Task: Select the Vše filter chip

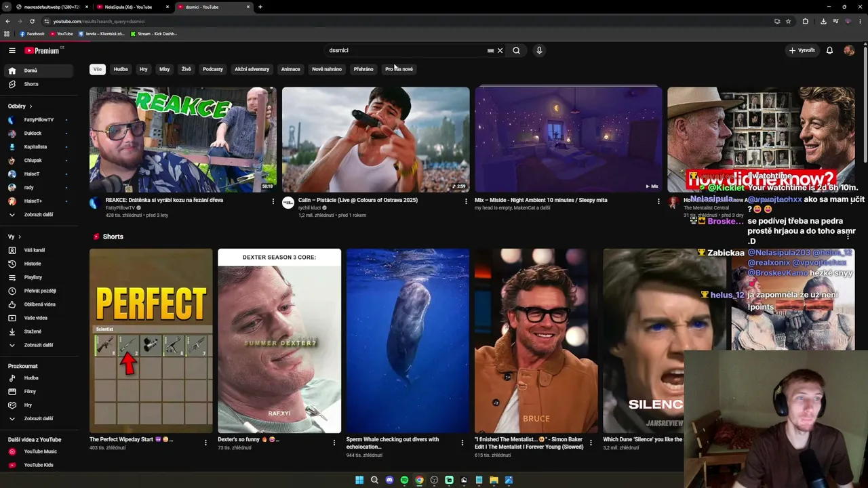Action: coord(98,69)
